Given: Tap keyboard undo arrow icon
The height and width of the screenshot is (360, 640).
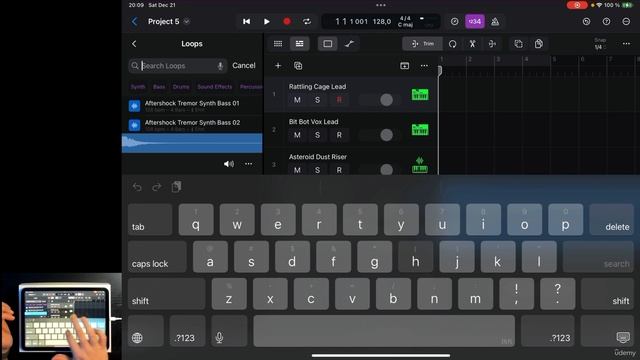Looking at the screenshot, I should (137, 187).
